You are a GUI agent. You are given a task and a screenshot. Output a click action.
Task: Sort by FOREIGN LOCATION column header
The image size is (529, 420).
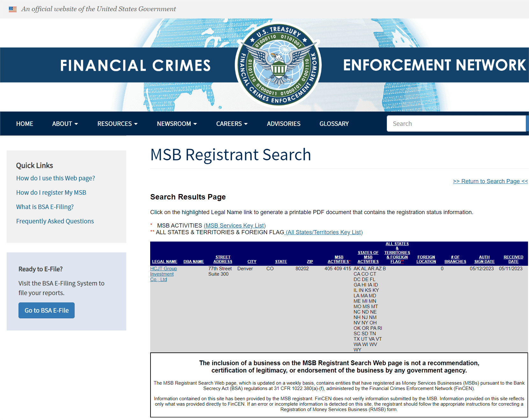coord(426,259)
